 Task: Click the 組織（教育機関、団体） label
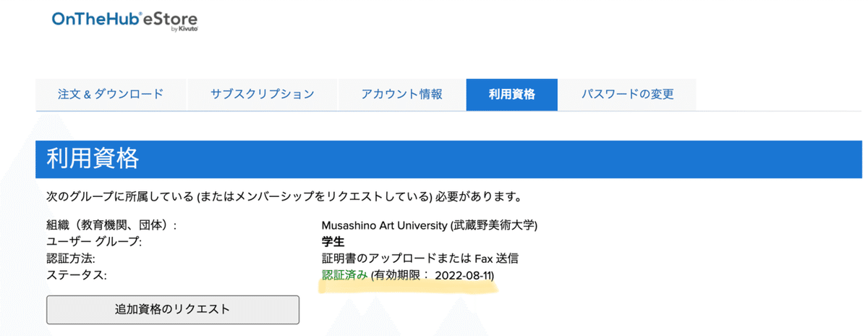click(x=111, y=225)
